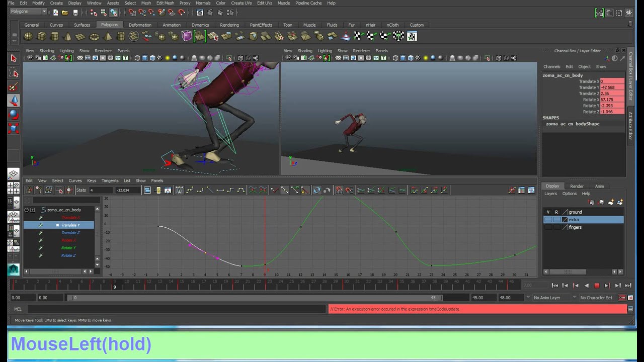Create a polygon cube from shelf
The width and height of the screenshot is (644, 362).
tap(42, 36)
